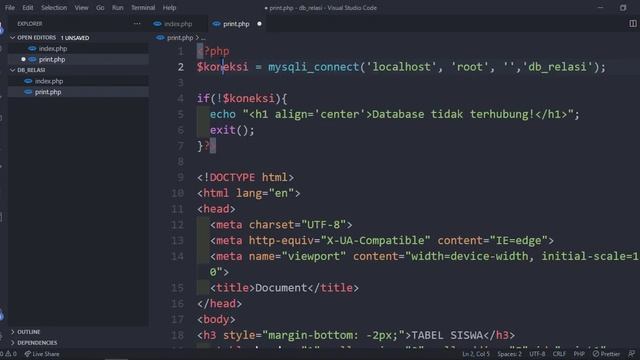The height and width of the screenshot is (360, 640).
Task: Click line number 2 in gutter
Action: click(x=180, y=67)
